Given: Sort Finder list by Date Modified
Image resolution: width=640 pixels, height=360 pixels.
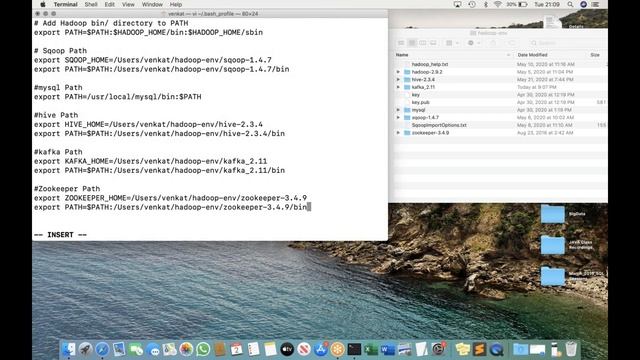Looking at the screenshot, I should pos(532,55).
